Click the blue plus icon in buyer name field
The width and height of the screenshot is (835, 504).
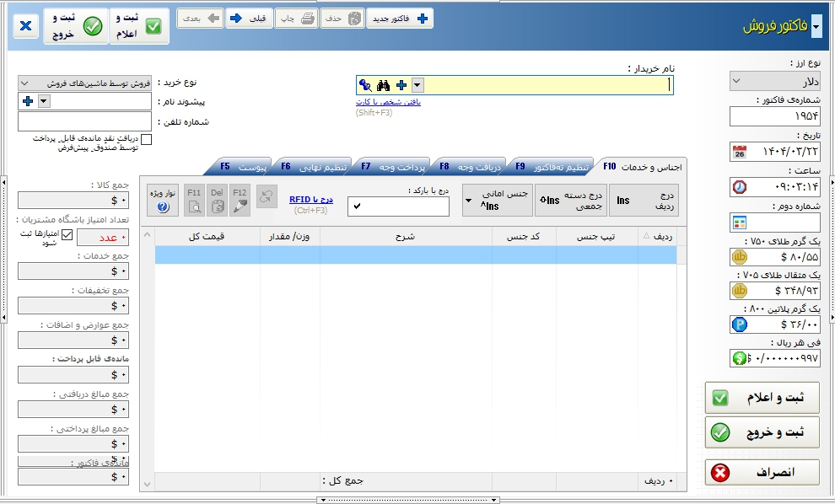coord(401,85)
